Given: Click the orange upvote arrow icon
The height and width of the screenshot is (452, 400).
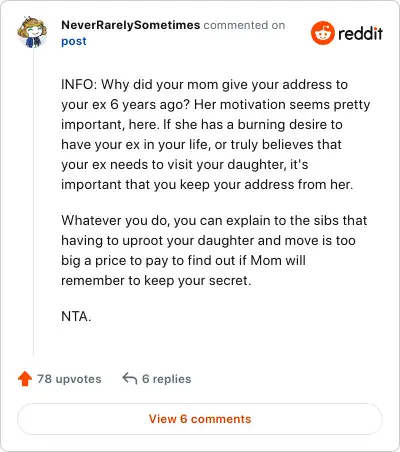Looking at the screenshot, I should pos(25,379).
